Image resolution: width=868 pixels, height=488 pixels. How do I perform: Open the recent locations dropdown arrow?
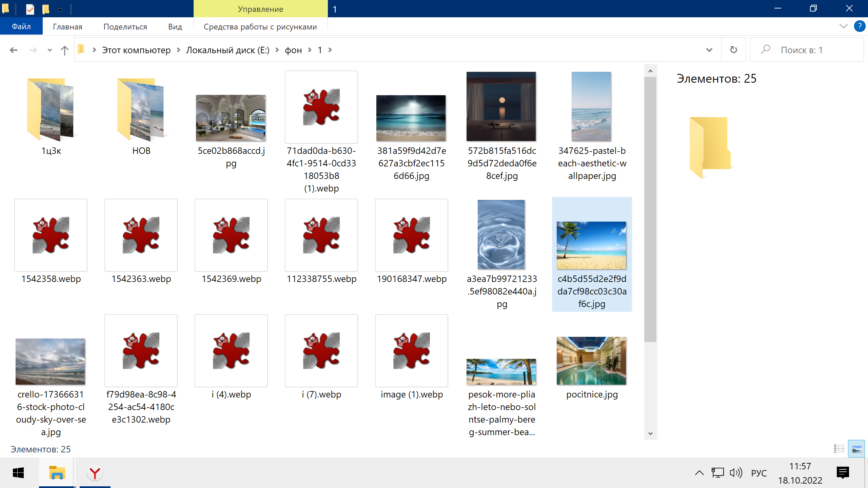pyautogui.click(x=50, y=50)
